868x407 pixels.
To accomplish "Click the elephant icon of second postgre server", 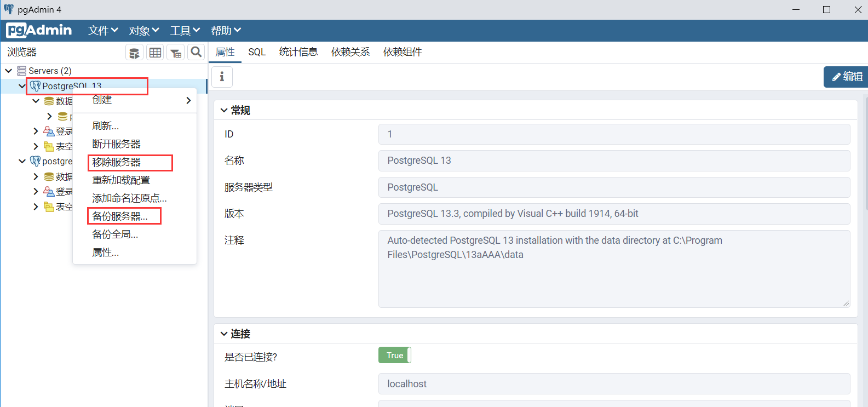I will pyautogui.click(x=35, y=161).
